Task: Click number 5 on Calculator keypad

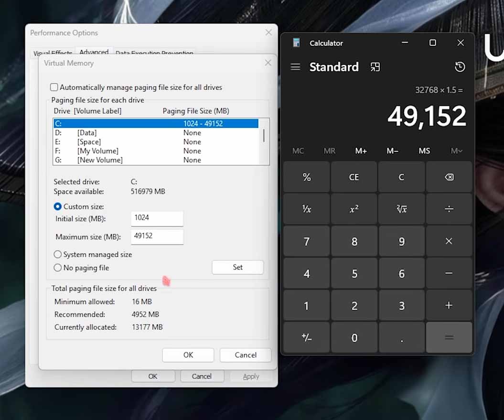Action: click(x=354, y=273)
